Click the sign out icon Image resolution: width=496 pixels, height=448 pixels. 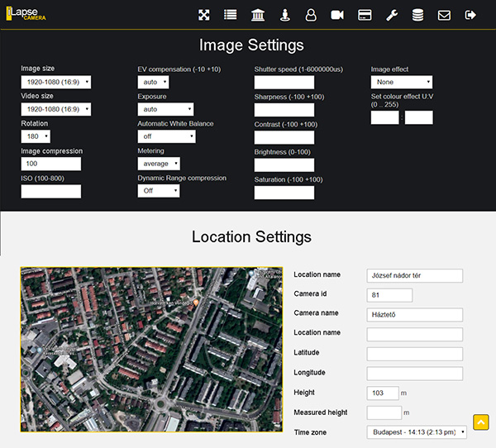click(x=471, y=15)
